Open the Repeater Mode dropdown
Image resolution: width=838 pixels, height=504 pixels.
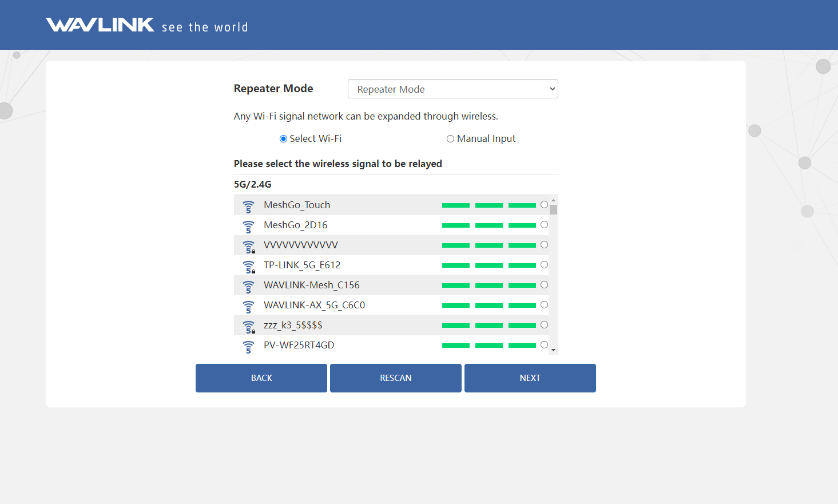452,89
